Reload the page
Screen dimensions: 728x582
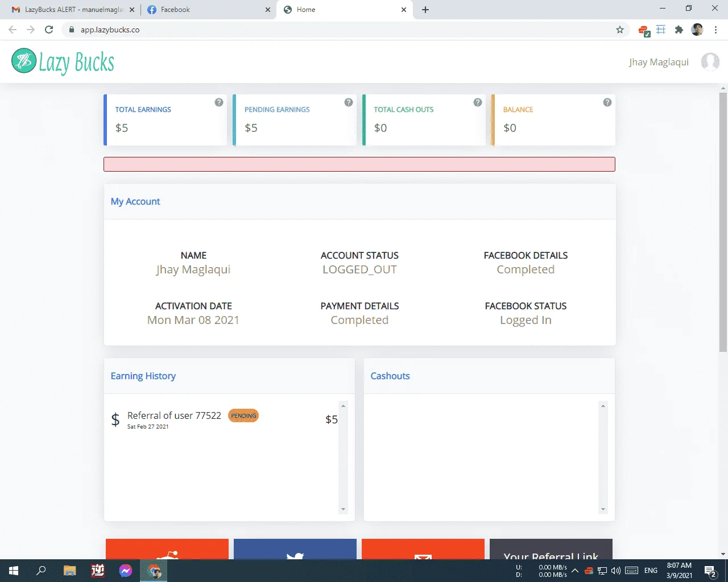pos(49,30)
